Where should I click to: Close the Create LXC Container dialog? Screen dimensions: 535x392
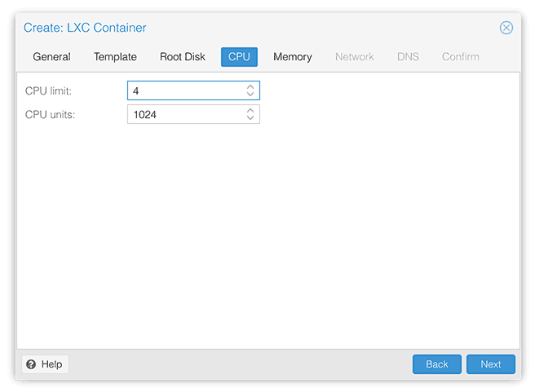(506, 28)
